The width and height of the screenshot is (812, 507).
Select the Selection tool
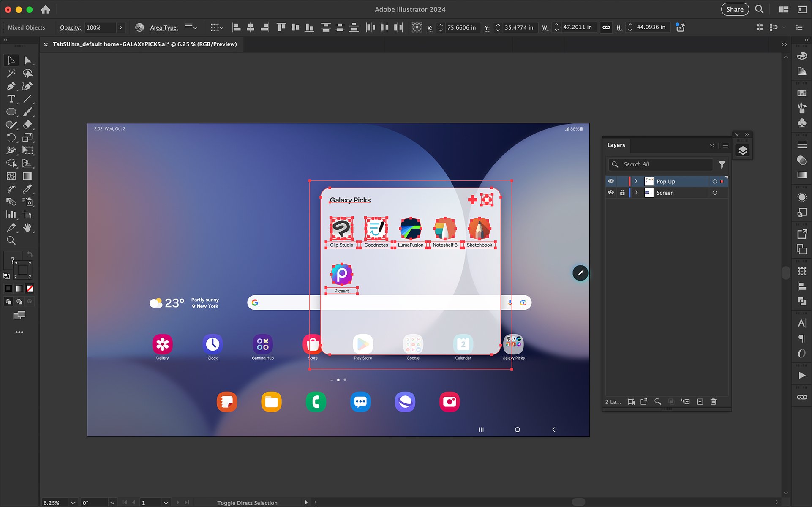11,60
